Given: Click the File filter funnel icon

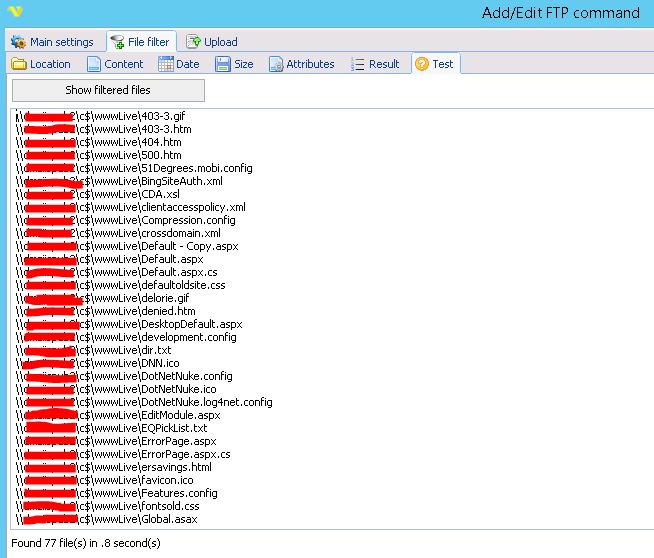Looking at the screenshot, I should tap(117, 42).
